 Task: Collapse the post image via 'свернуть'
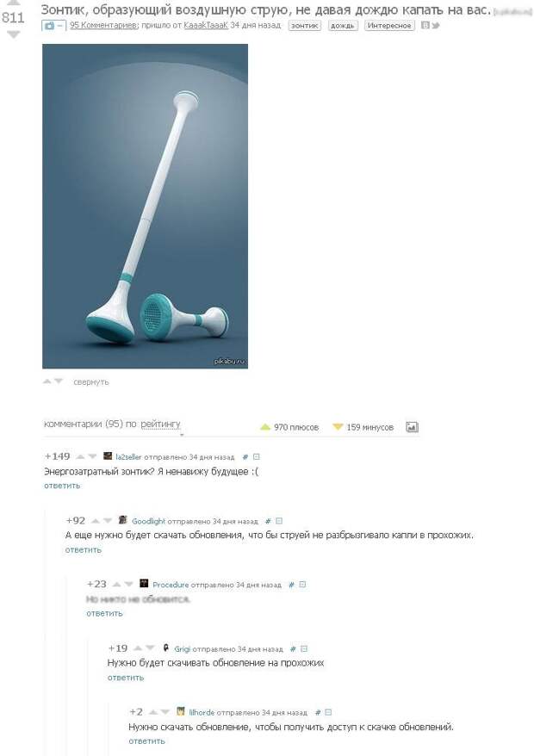pyautogui.click(x=91, y=381)
